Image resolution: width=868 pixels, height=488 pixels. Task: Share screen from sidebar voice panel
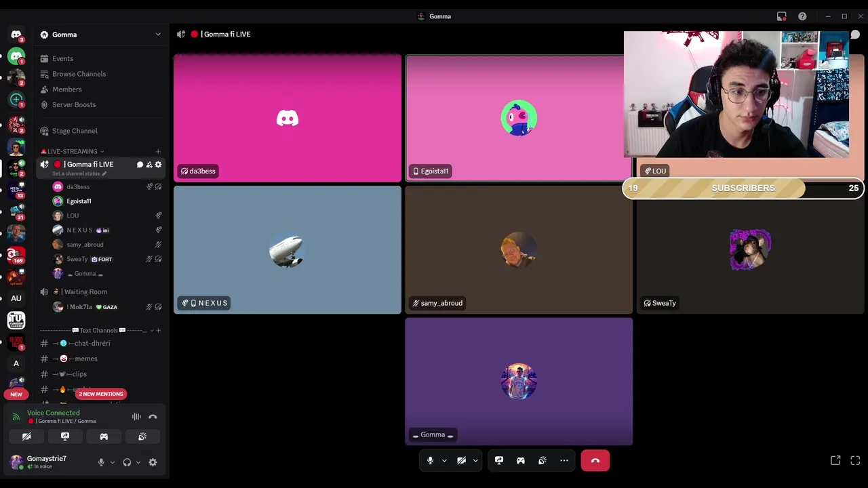[65, 436]
